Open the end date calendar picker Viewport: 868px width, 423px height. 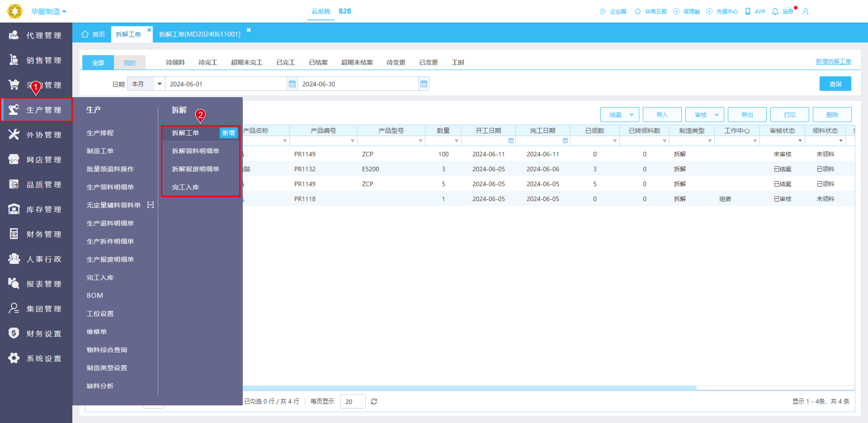[424, 84]
